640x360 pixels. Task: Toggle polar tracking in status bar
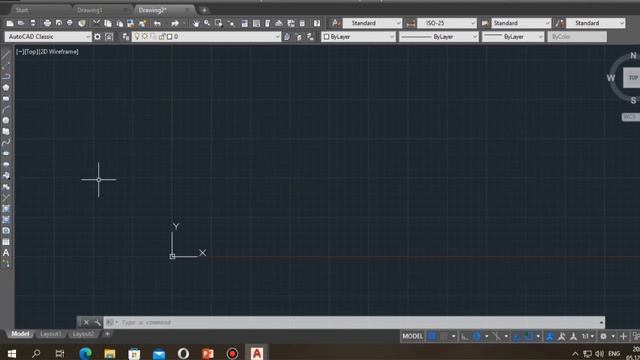476,336
